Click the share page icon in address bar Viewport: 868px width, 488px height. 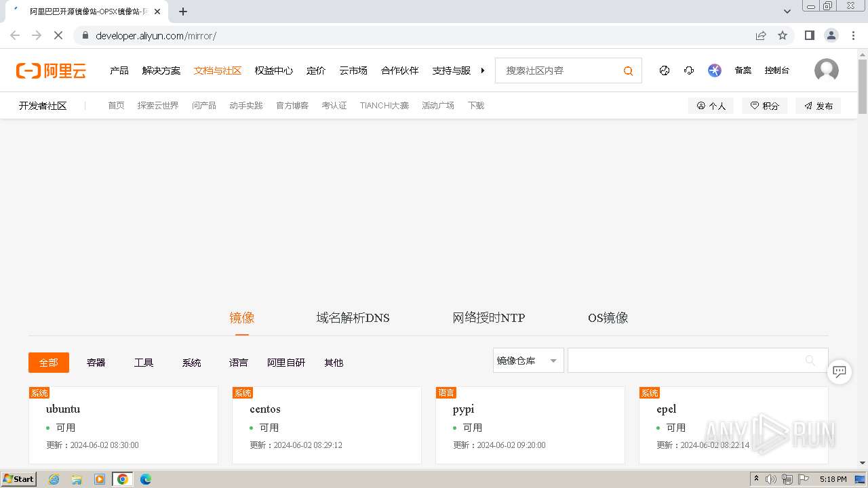(x=761, y=35)
